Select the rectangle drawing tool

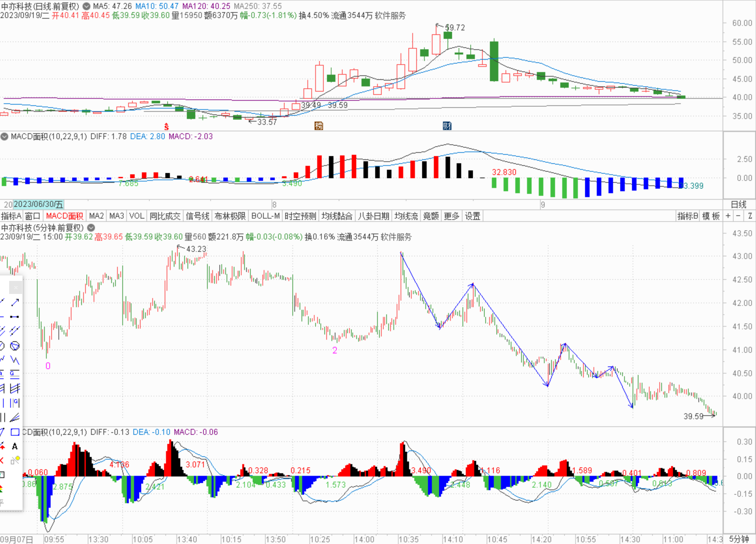pyautogui.click(x=15, y=432)
